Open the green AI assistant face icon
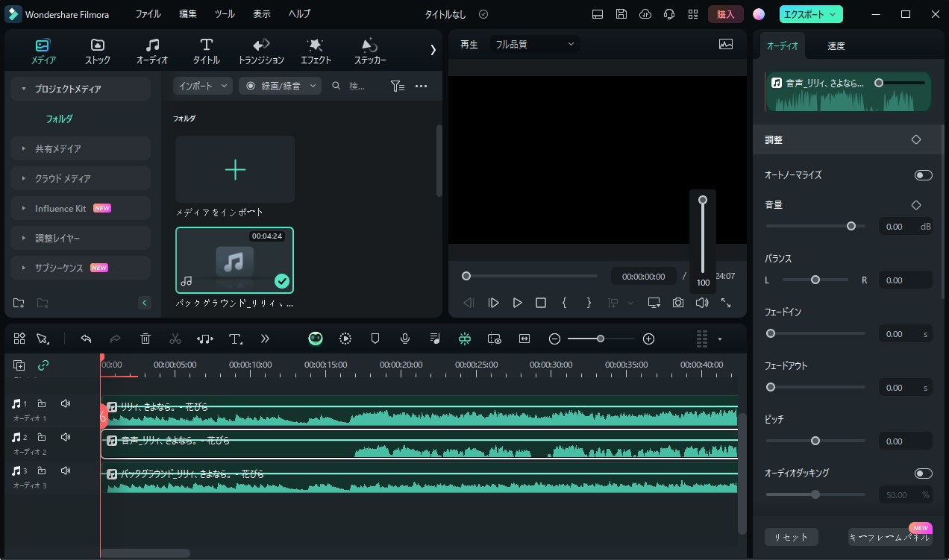Image resolution: width=949 pixels, height=560 pixels. 316,339
